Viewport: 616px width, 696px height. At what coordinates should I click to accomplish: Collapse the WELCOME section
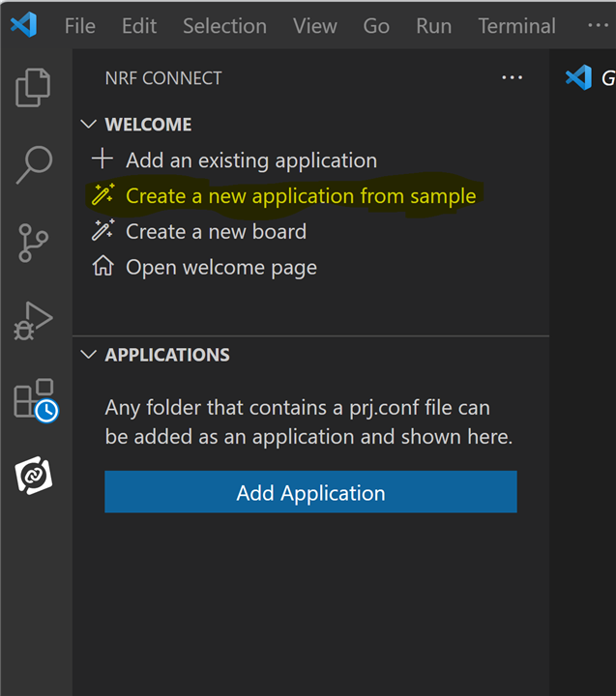(x=89, y=124)
